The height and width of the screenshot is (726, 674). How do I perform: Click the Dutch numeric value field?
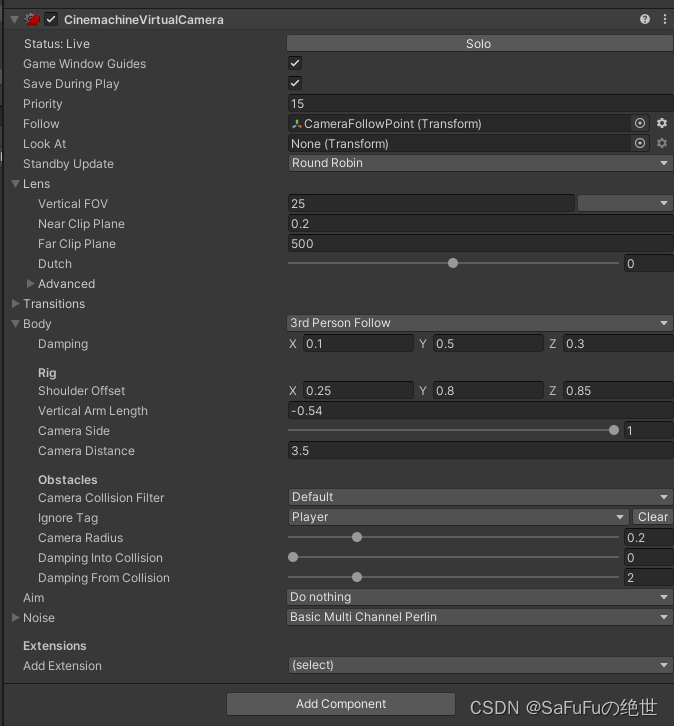649,263
